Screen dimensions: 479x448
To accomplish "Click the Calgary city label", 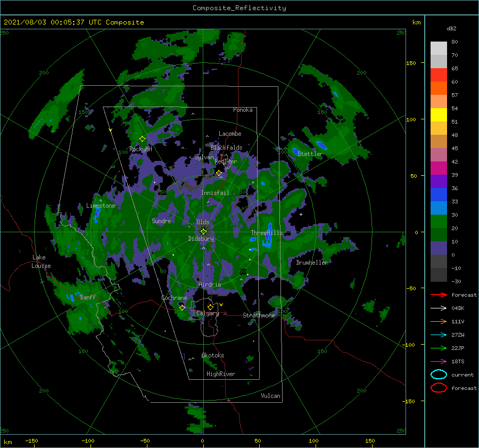I will point(208,313).
